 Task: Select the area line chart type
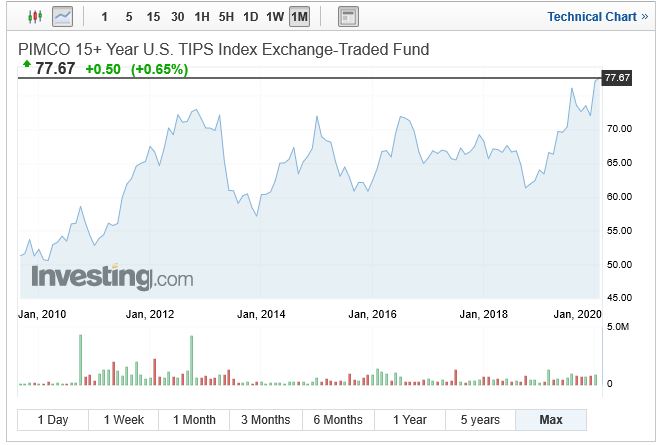62,17
